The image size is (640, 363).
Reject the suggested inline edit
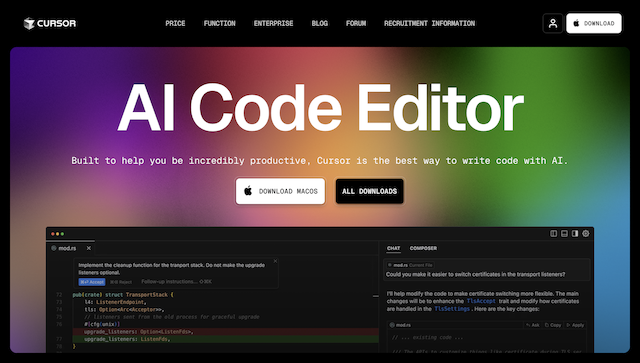[x=121, y=282]
